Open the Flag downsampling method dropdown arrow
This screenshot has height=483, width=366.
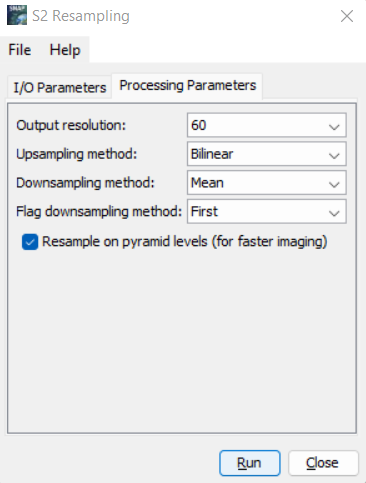334,213
